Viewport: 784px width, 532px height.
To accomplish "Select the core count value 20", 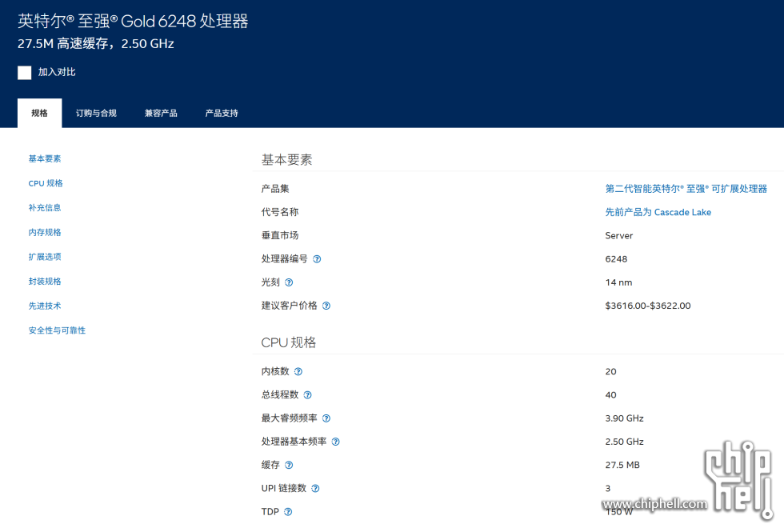I will pyautogui.click(x=610, y=371).
